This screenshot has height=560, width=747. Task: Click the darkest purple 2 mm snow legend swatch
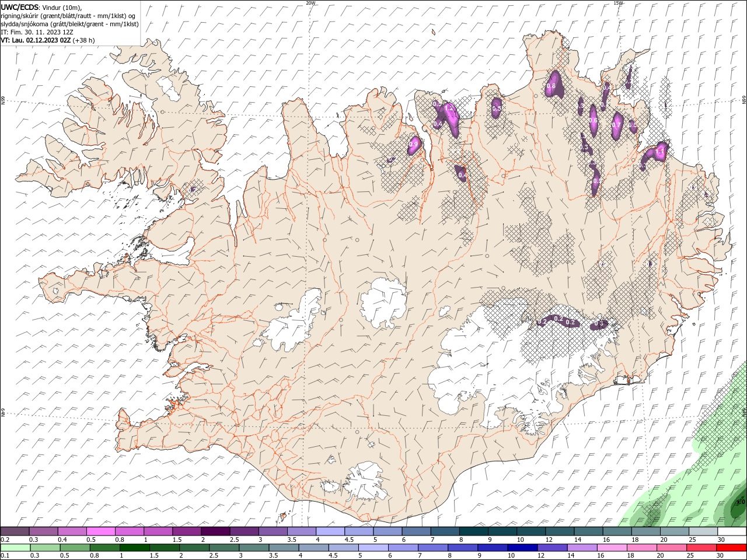[215, 531]
